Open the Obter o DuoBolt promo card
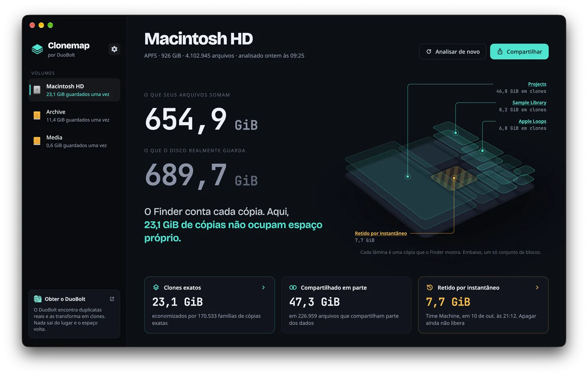This screenshot has width=588, height=376. point(74,314)
